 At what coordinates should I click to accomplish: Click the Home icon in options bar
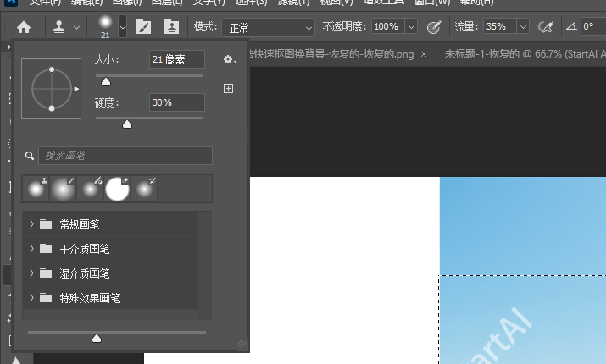24,27
